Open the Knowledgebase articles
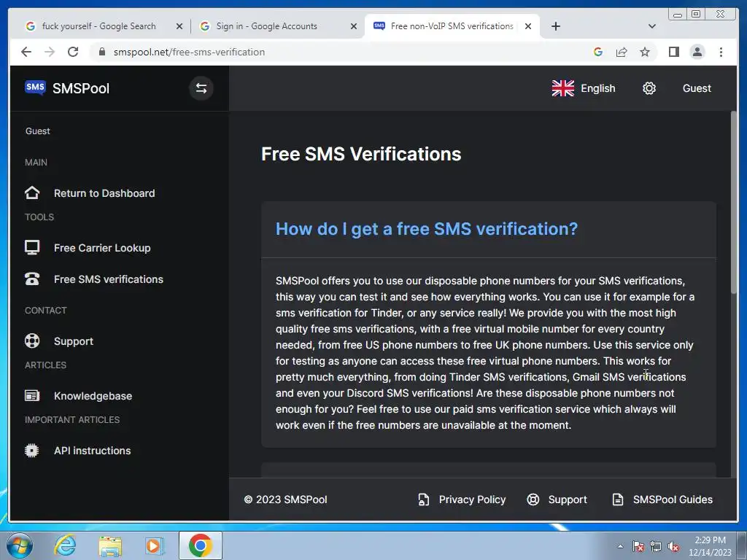The image size is (747, 560). click(93, 396)
